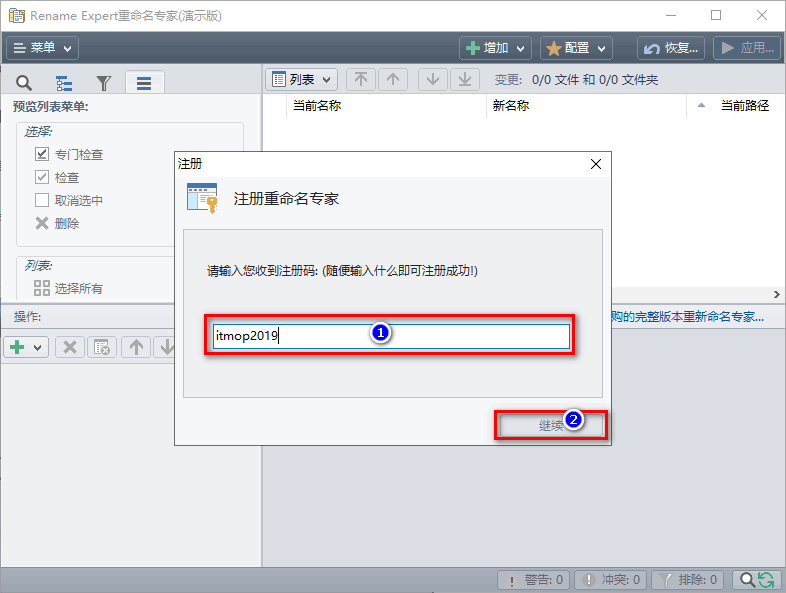Click the registration code input field
786x593 pixels.
click(x=391, y=336)
